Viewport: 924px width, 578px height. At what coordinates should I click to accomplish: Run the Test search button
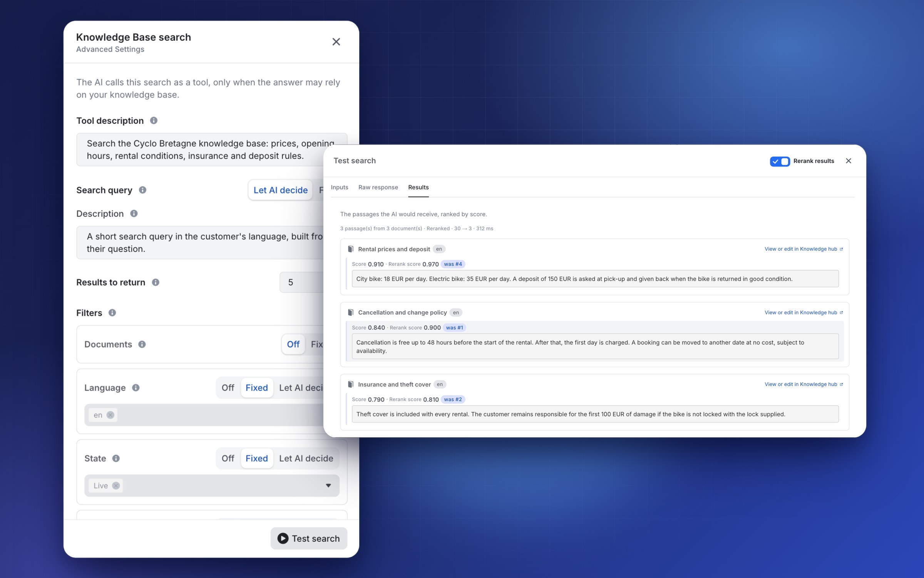309,538
